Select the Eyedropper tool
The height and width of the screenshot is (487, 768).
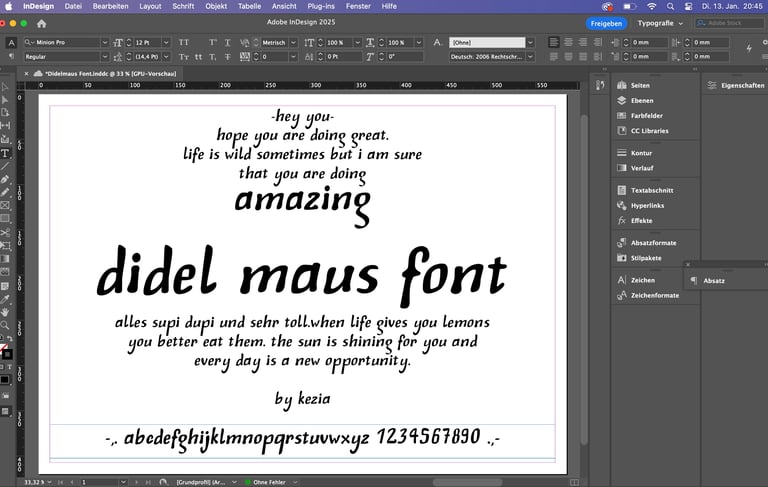(5, 299)
